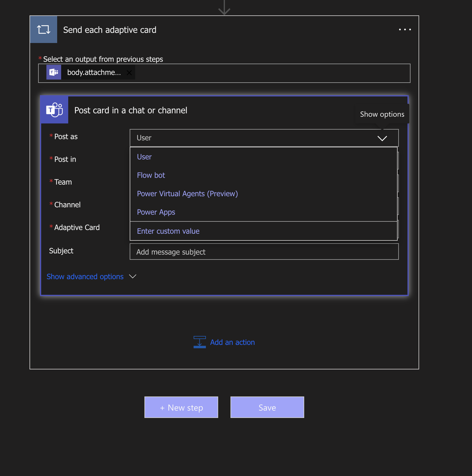The image size is (472, 476).
Task: Click the Teams icon in the body.attachme token
Action: click(54, 72)
